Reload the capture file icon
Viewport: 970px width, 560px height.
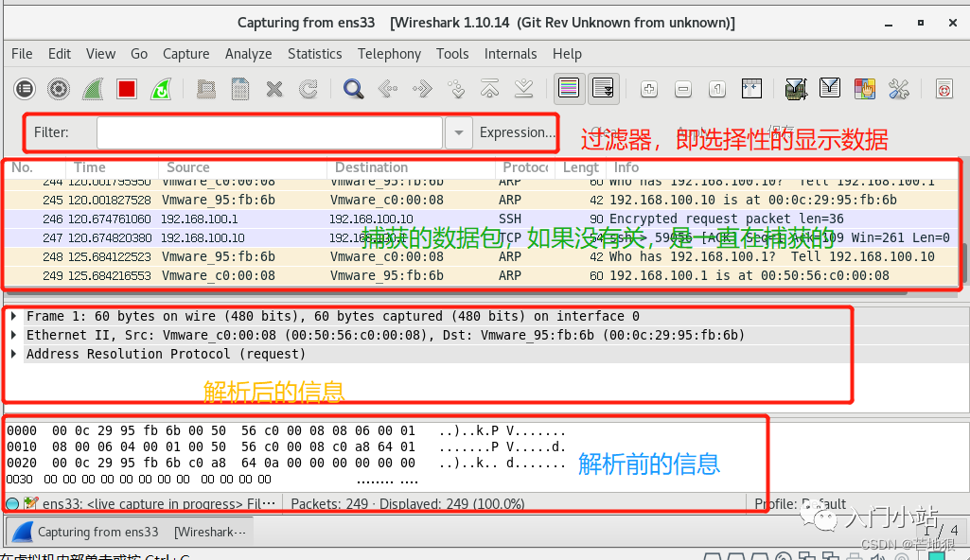click(309, 90)
